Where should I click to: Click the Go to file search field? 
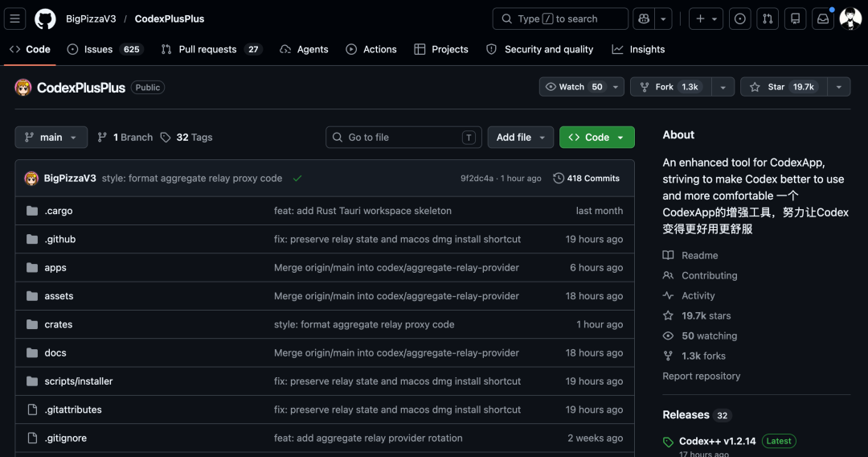tap(403, 138)
